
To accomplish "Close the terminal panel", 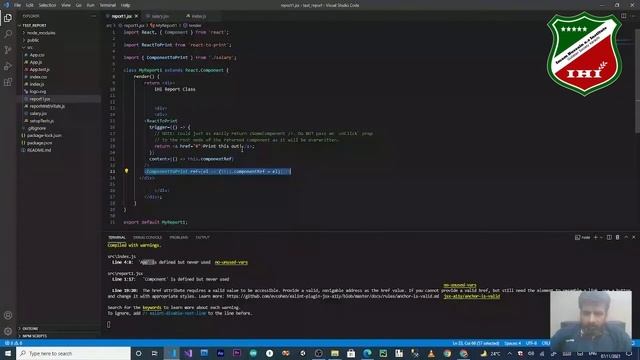I will click(634, 237).
